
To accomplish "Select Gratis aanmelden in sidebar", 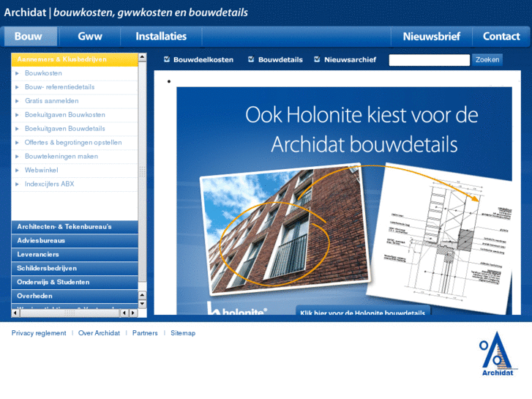I will 51,101.
